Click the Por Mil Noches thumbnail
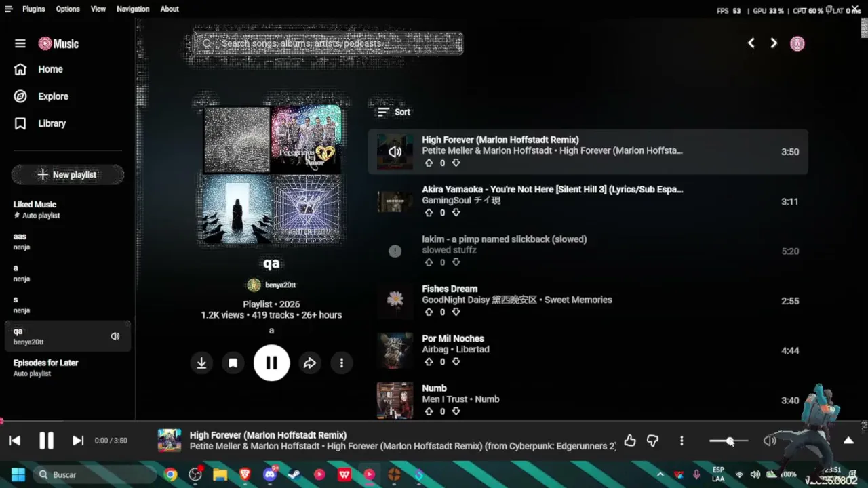 tap(395, 350)
